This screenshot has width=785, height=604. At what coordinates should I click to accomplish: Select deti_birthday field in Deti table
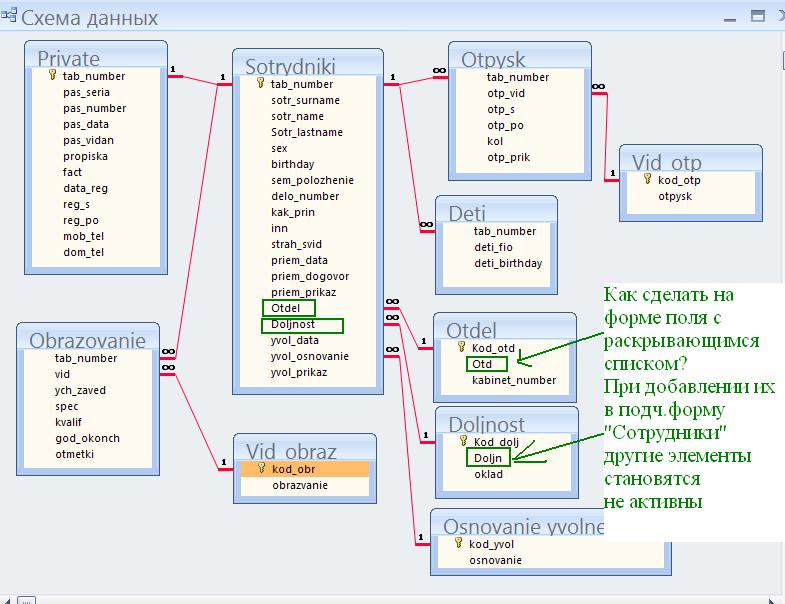(508, 263)
